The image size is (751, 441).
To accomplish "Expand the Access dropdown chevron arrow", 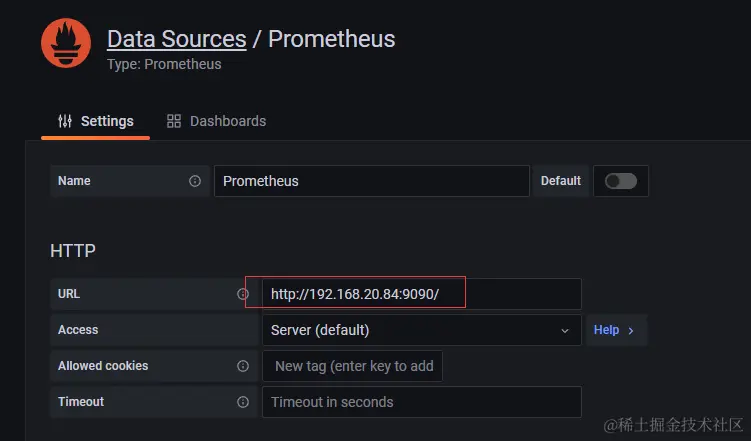I will coord(565,330).
